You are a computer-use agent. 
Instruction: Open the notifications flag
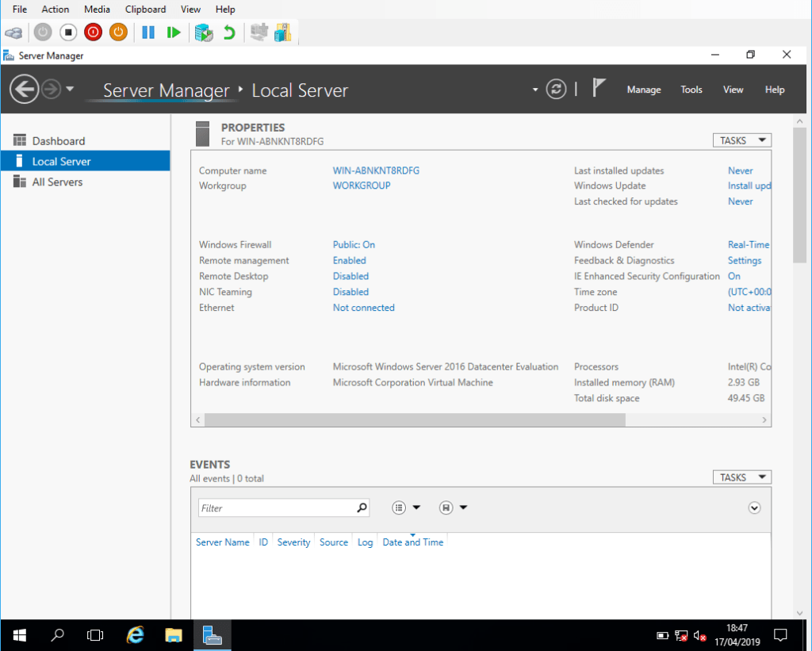[599, 87]
